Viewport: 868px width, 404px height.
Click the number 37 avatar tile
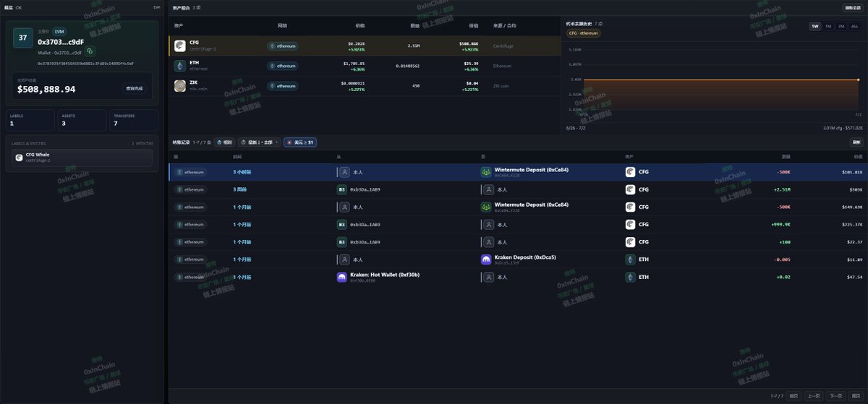click(x=23, y=38)
